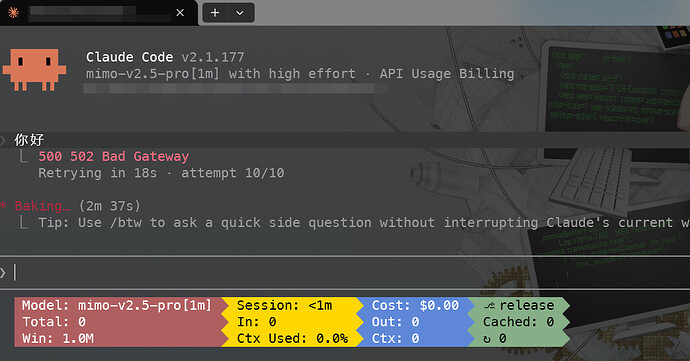Click the 502 Bad Gateway error message
This screenshot has height=361, width=690.
coord(114,156)
